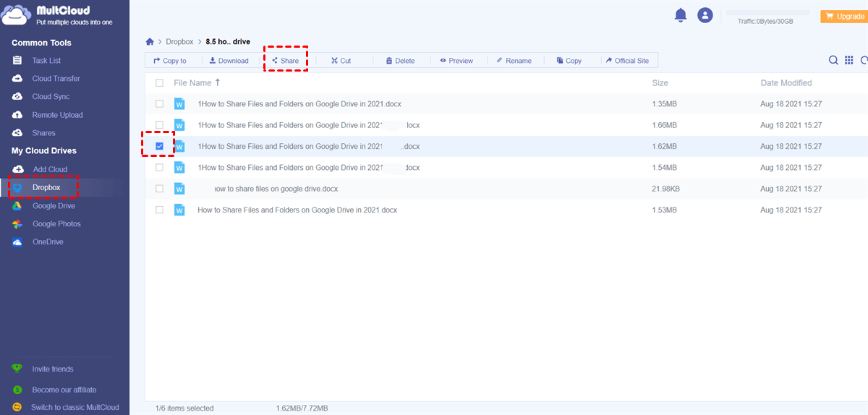868x415 pixels.
Task: Open Task List in sidebar
Action: 46,61
